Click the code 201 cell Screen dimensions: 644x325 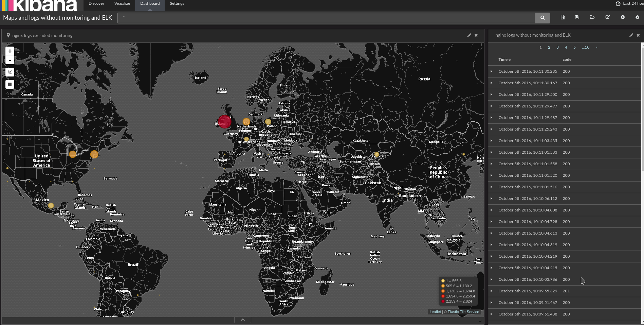[x=566, y=291]
